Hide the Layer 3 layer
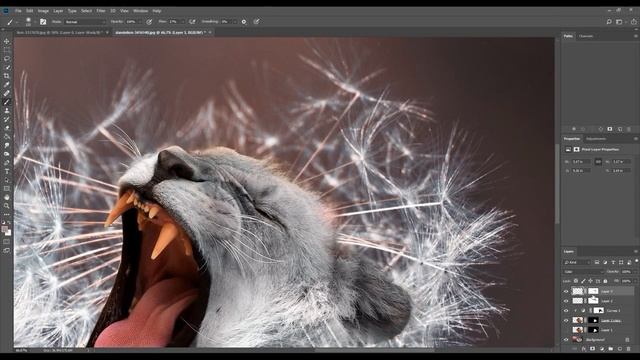 coord(566,291)
